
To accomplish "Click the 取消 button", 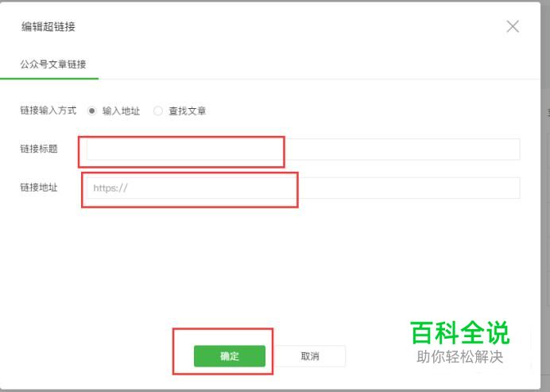I will coord(310,356).
